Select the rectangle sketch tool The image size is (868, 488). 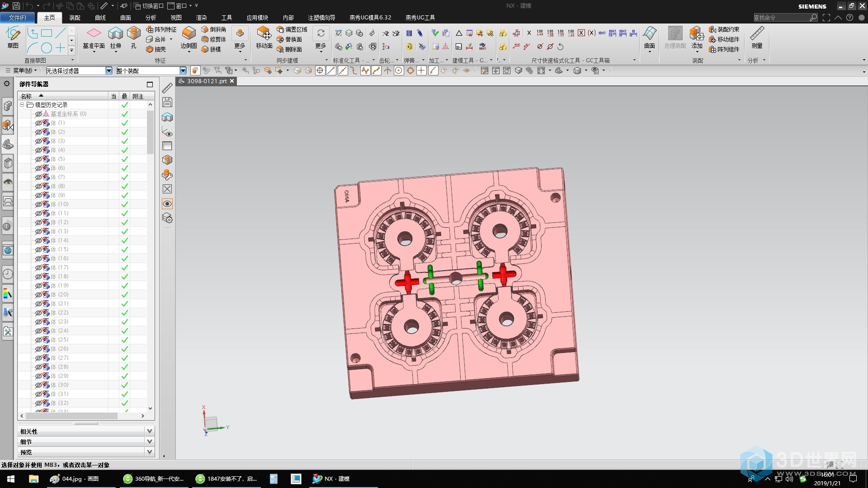[47, 33]
